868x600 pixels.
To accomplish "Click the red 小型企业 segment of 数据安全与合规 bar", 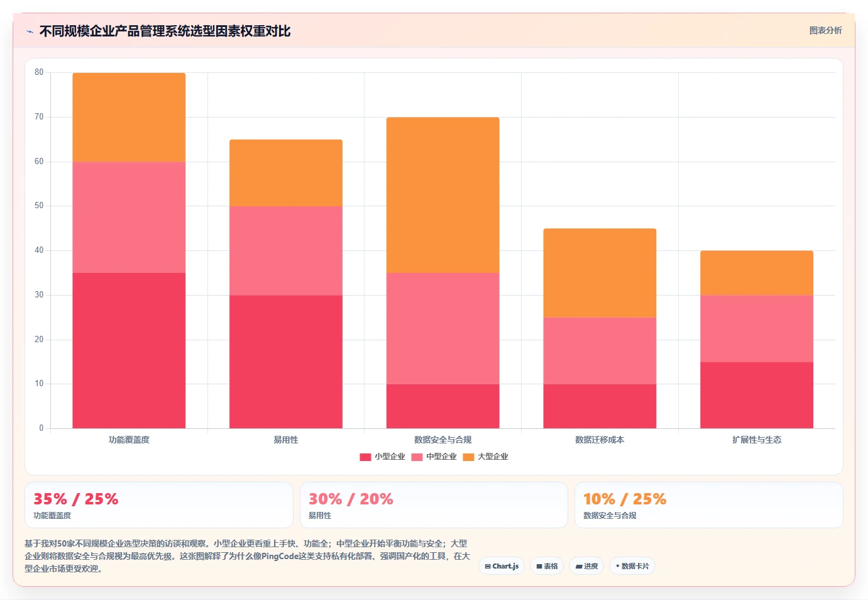I will pyautogui.click(x=443, y=406).
